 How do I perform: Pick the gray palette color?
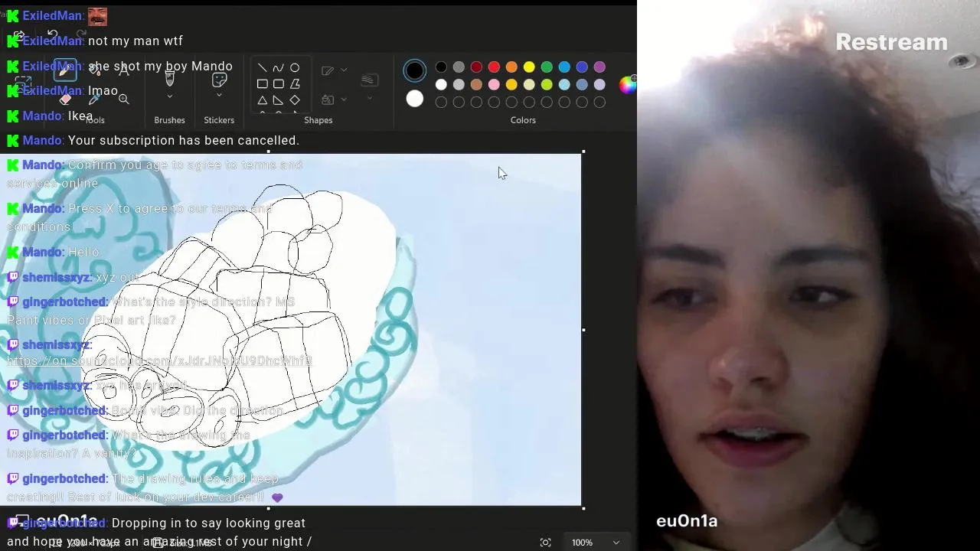click(459, 68)
